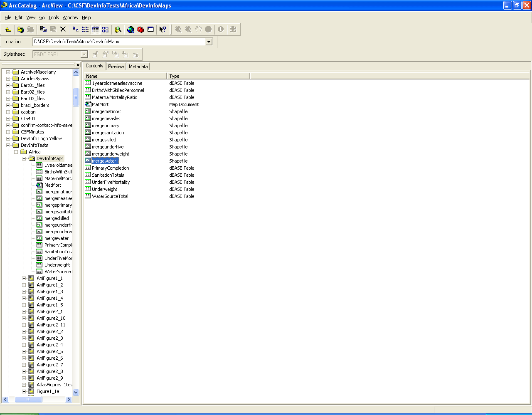Click the Delete (X) toolbar icon

click(x=63, y=29)
